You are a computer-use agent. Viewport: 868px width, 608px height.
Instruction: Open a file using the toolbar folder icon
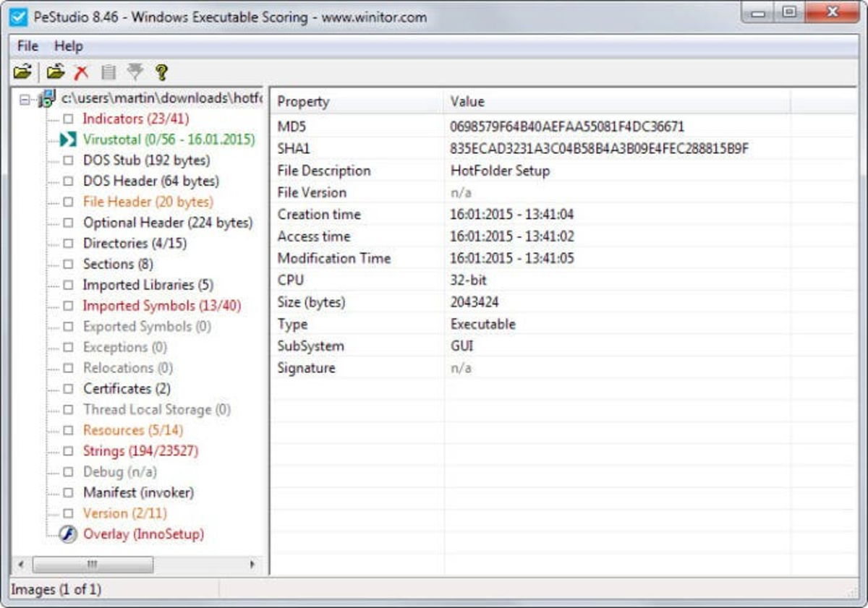(x=22, y=72)
